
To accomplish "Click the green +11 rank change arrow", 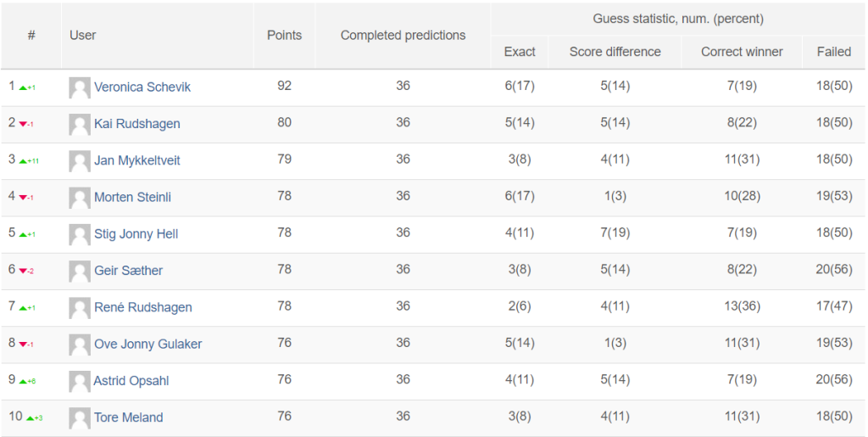I will 29,161.
